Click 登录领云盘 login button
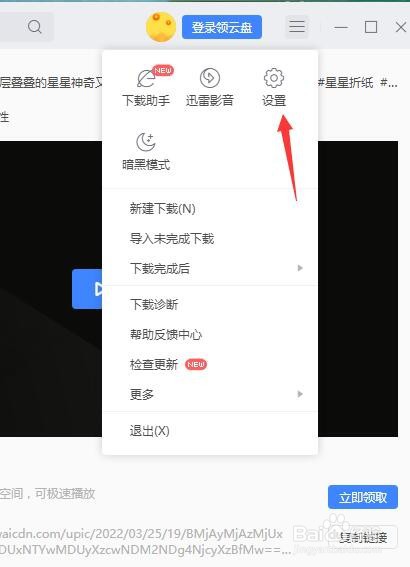Viewport: 410px width, 567px height. 222,27
